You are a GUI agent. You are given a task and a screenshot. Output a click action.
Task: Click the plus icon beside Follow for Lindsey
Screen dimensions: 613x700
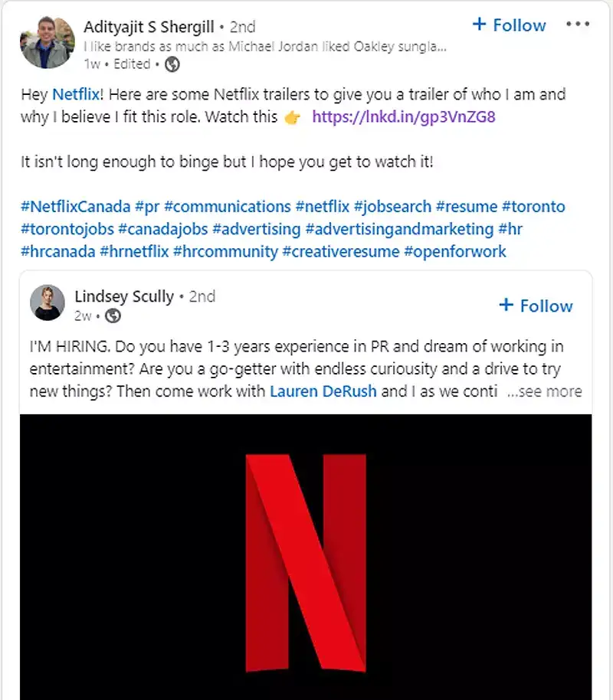point(506,305)
